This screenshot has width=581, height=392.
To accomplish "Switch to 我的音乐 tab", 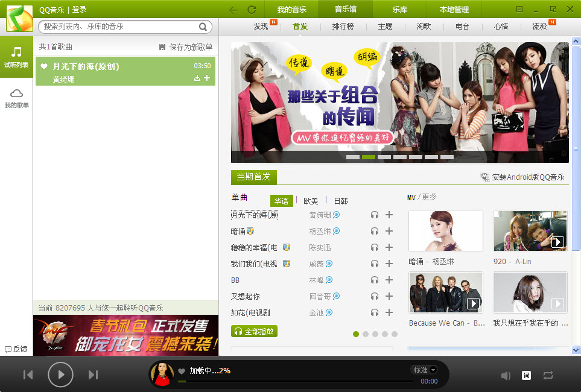I will [x=291, y=9].
